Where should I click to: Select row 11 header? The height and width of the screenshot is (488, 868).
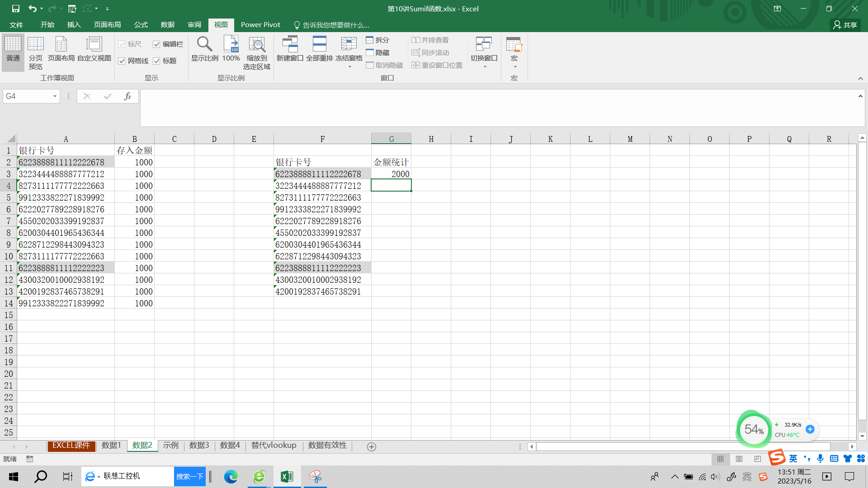9,268
